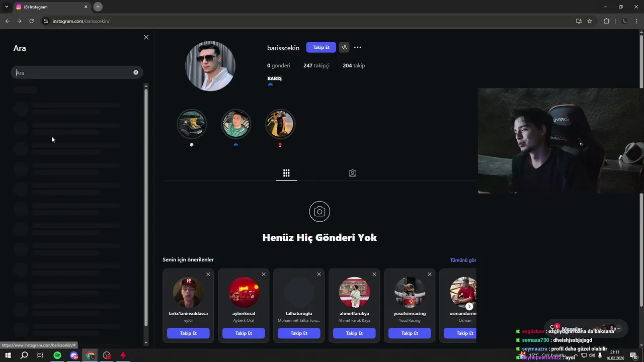Follow ahmetfarukya via Takip Et
The width and height of the screenshot is (644, 362).
pos(354,333)
